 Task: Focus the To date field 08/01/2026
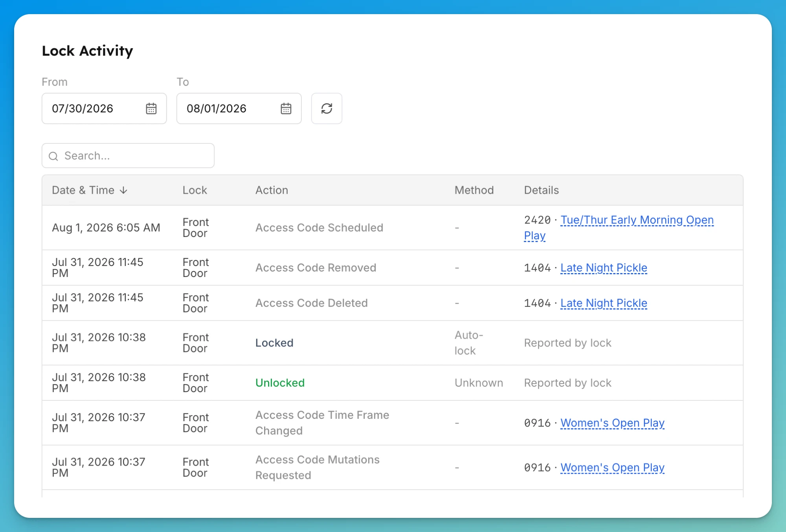[x=239, y=108]
